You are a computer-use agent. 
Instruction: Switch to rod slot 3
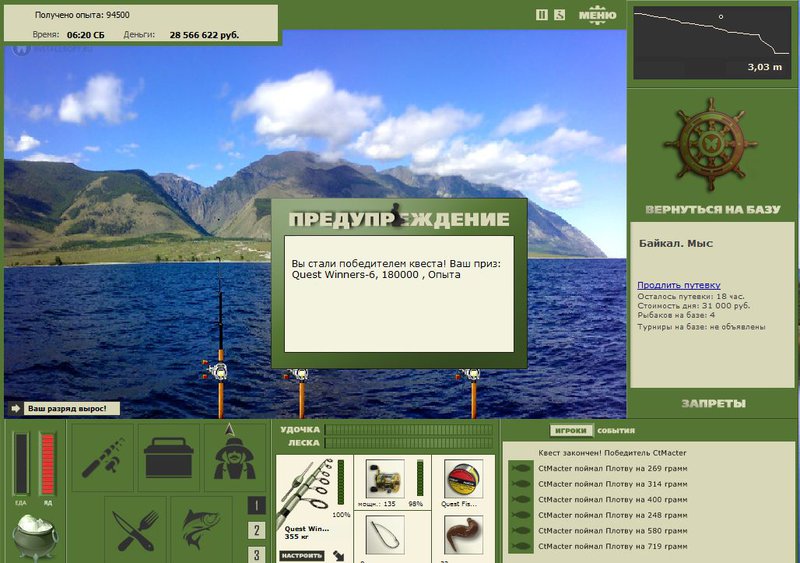(256, 555)
